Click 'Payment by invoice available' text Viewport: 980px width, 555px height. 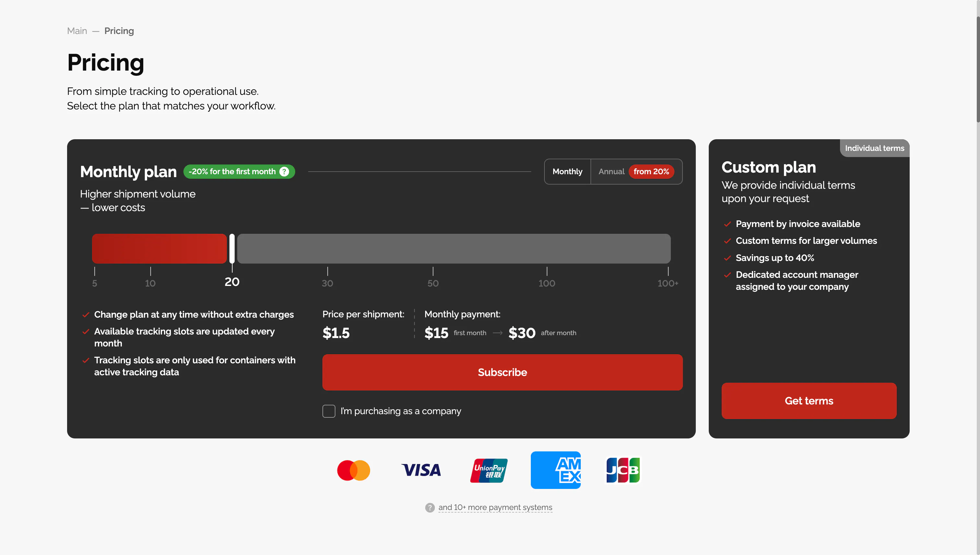coord(798,224)
